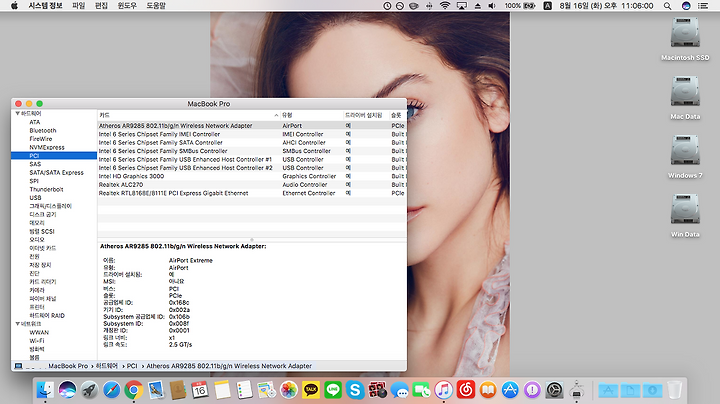Open AirPlay display menu in menu bar
Image resolution: width=720 pixels, height=404 pixels.
coord(461,6)
